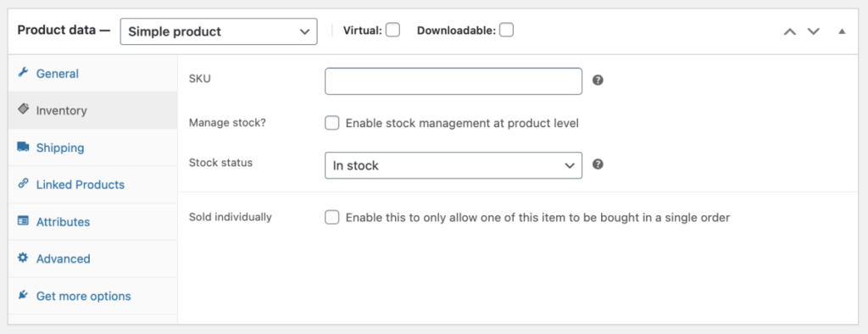Open the Simple product type dropdown

[219, 31]
